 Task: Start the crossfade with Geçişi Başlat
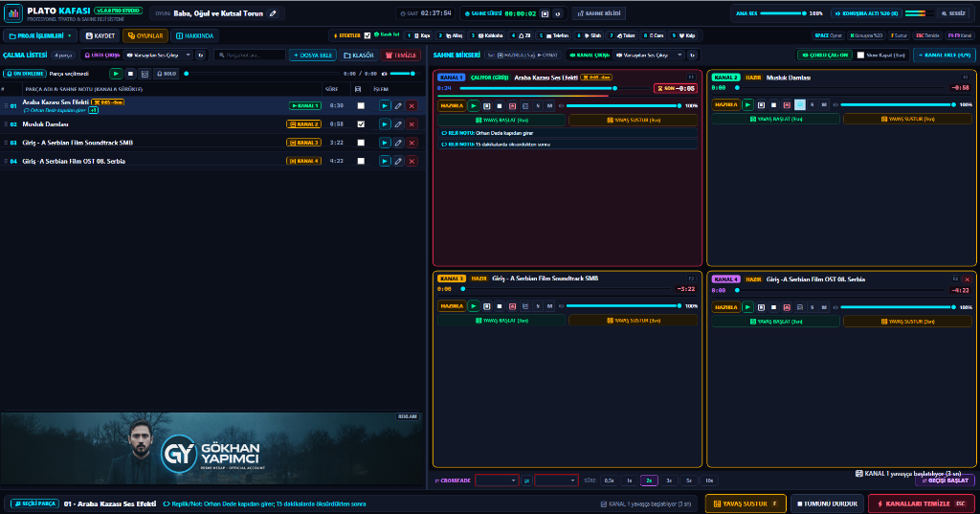pyautogui.click(x=945, y=480)
